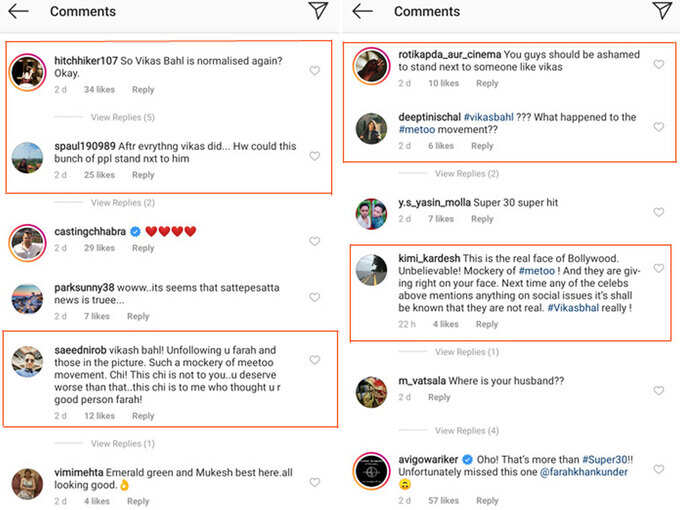Like saeednirob's comment via heart icon
The width and height of the screenshot is (680, 510).
(314, 360)
